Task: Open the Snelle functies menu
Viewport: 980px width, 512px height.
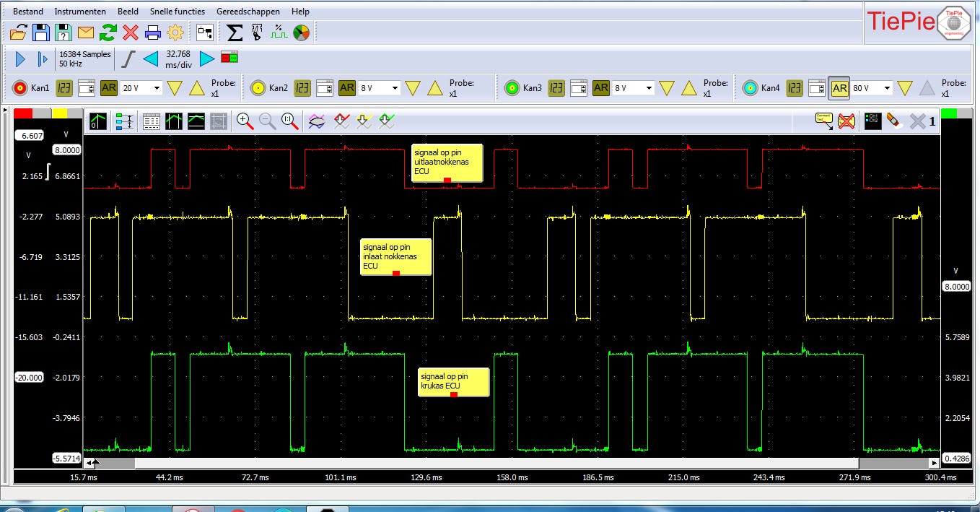Action: 177,12
